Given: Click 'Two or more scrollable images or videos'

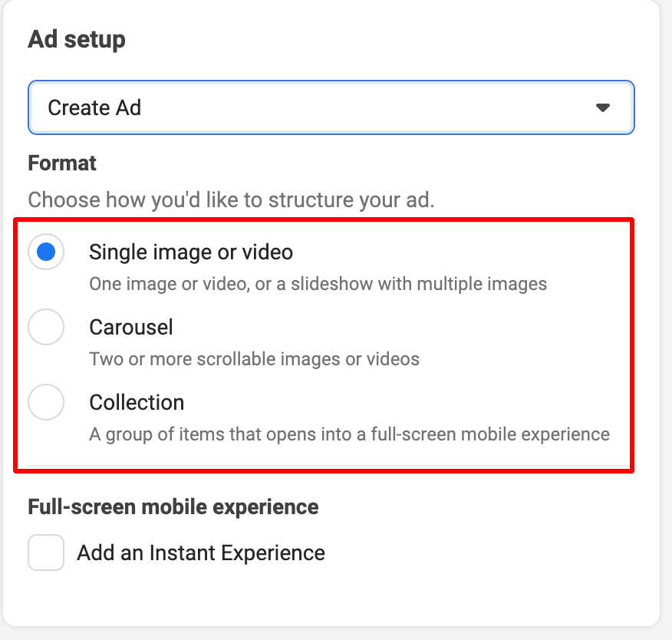Looking at the screenshot, I should pos(254,359).
